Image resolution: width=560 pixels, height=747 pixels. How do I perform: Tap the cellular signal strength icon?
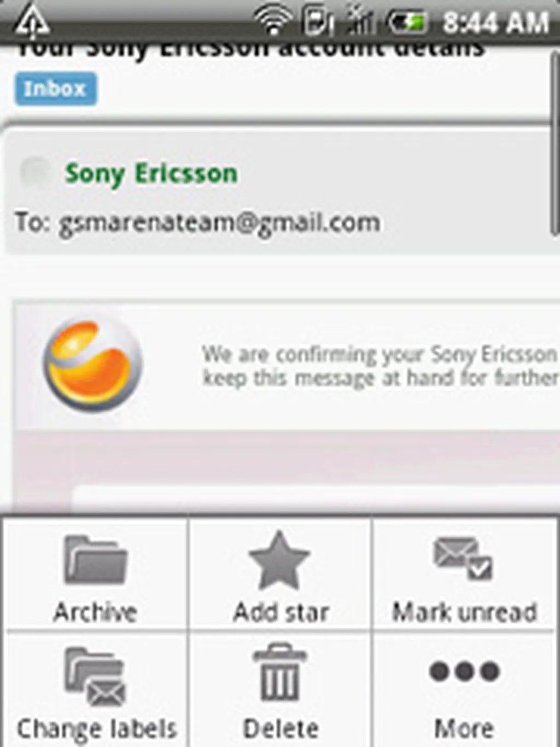[361, 21]
